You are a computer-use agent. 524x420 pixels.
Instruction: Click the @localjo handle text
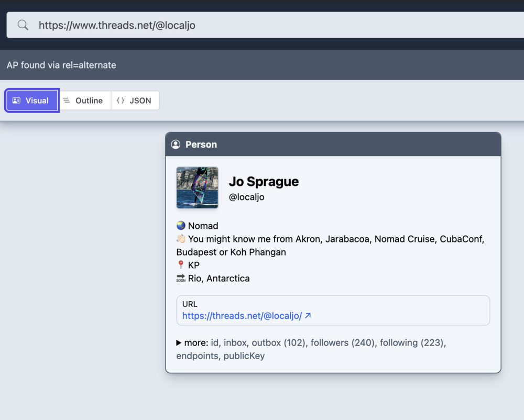click(246, 197)
